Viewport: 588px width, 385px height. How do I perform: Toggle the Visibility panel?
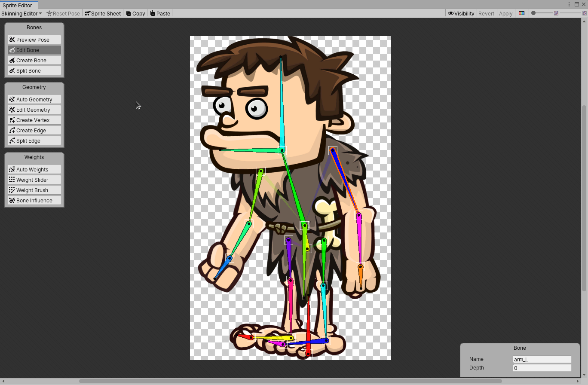pyautogui.click(x=461, y=13)
